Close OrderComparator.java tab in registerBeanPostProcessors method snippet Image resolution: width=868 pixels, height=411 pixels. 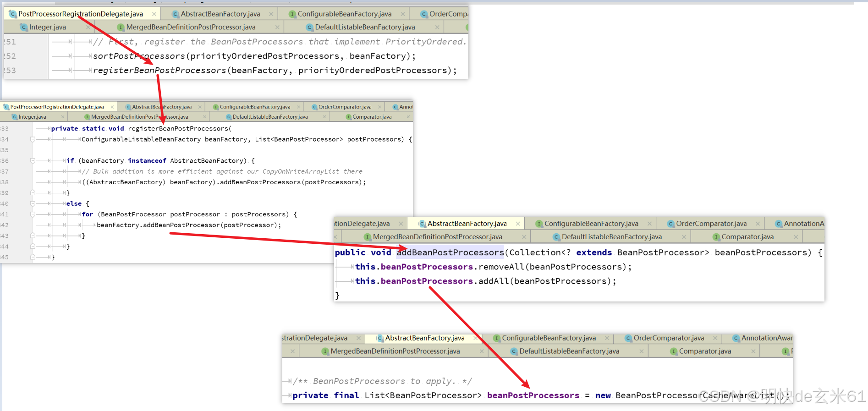pyautogui.click(x=379, y=107)
